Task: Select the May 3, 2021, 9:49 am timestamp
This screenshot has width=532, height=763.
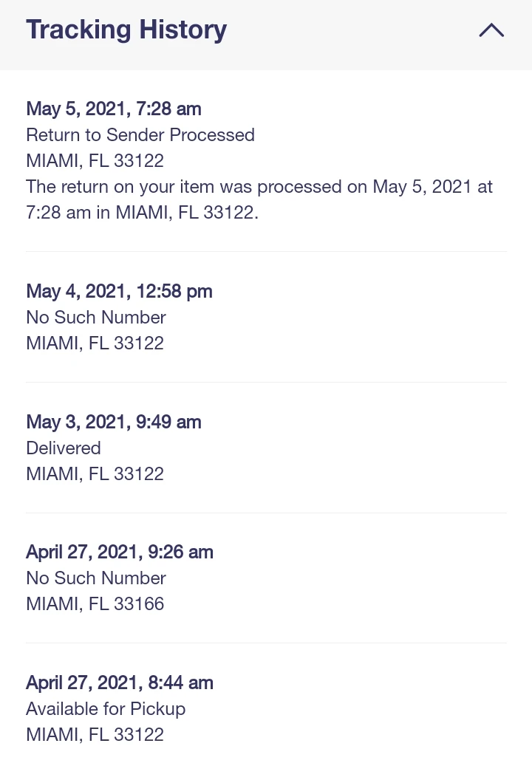Action: pos(114,422)
